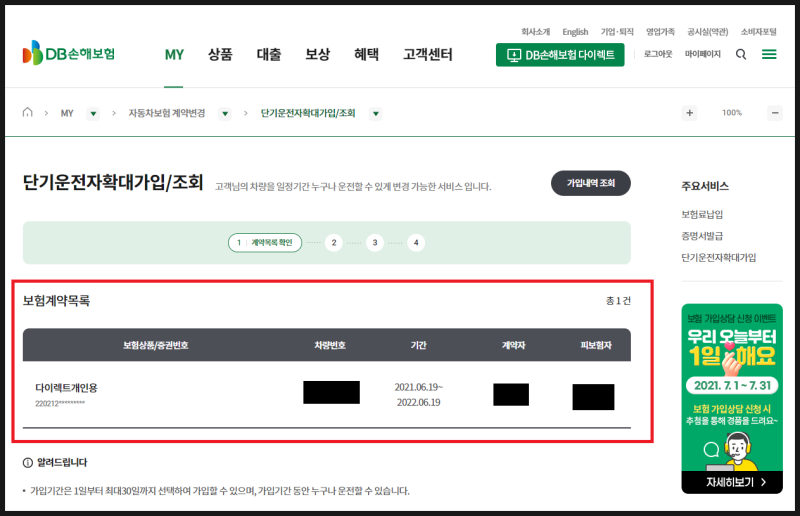Click the policy number 220212********
The height and width of the screenshot is (516, 800).
point(60,403)
